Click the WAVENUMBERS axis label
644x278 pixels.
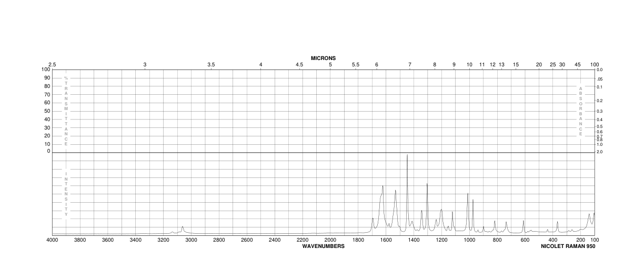tap(323, 246)
